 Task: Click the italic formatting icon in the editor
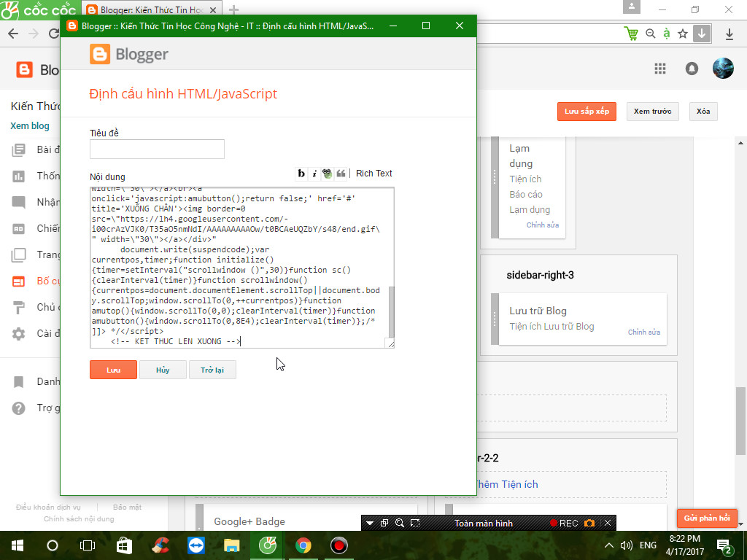tap(314, 174)
